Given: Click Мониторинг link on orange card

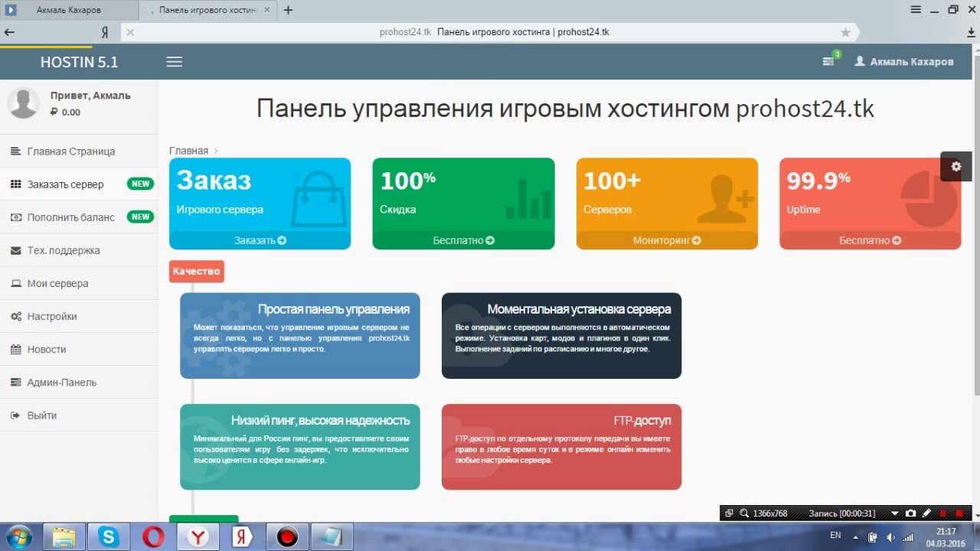Looking at the screenshot, I should (667, 240).
